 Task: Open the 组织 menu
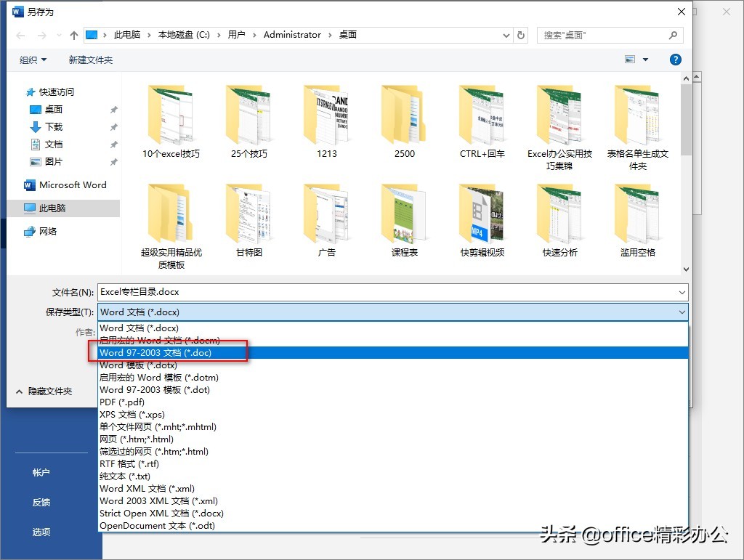point(33,60)
